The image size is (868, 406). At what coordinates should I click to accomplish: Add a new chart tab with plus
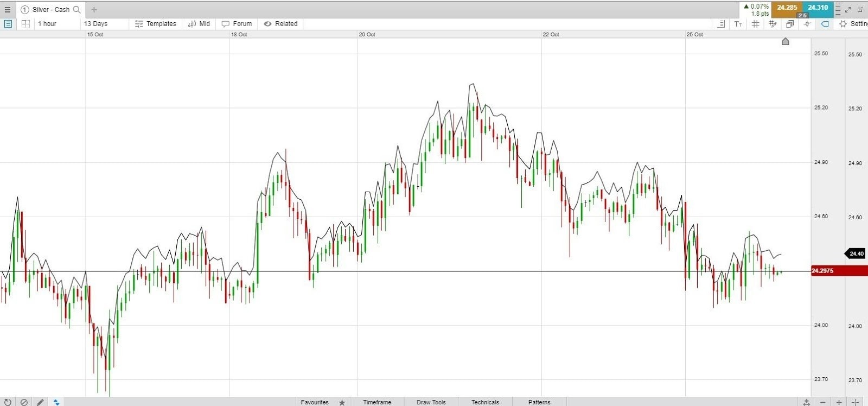(94, 9)
